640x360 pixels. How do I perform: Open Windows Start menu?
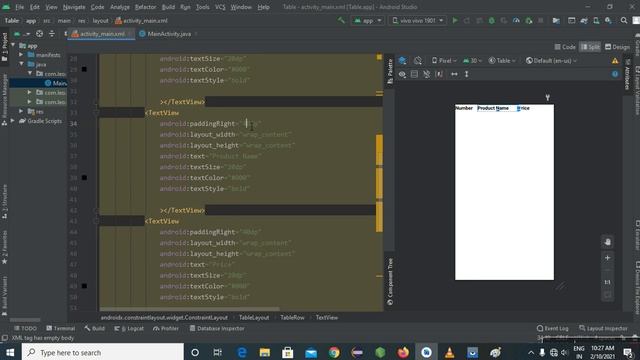click(x=10, y=352)
